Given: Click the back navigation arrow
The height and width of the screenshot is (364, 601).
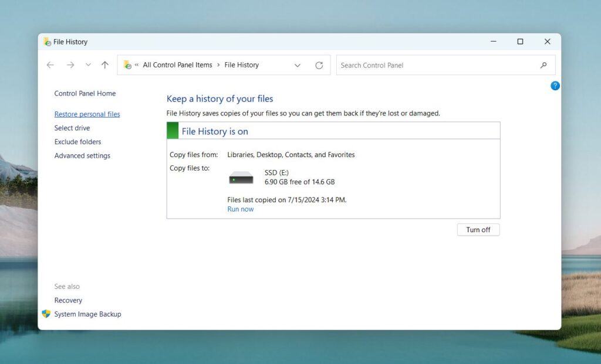Looking at the screenshot, I should tap(50, 65).
